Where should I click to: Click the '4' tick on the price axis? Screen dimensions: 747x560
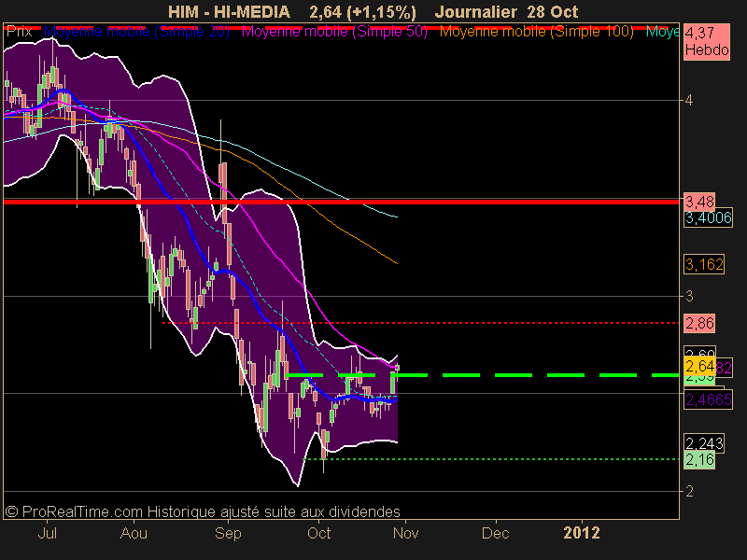coord(689,101)
